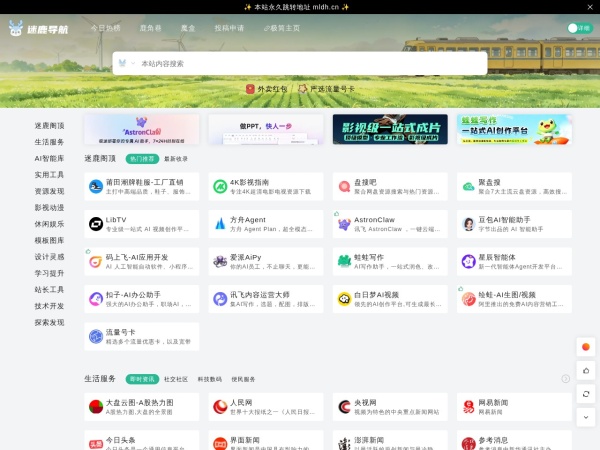Screen dimensions: 600x450
Task: Open 魔盒 menu item
Action: [x=188, y=28]
